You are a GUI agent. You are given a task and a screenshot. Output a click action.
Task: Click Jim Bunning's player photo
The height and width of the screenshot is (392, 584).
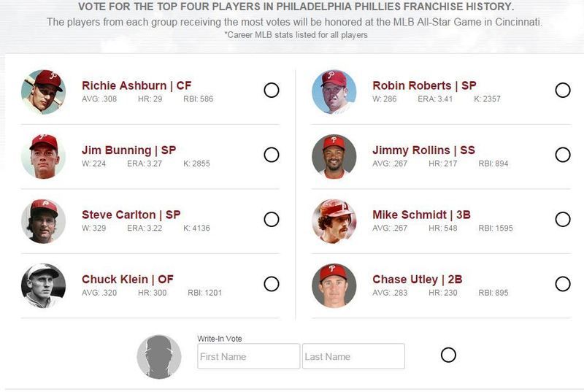44,156
